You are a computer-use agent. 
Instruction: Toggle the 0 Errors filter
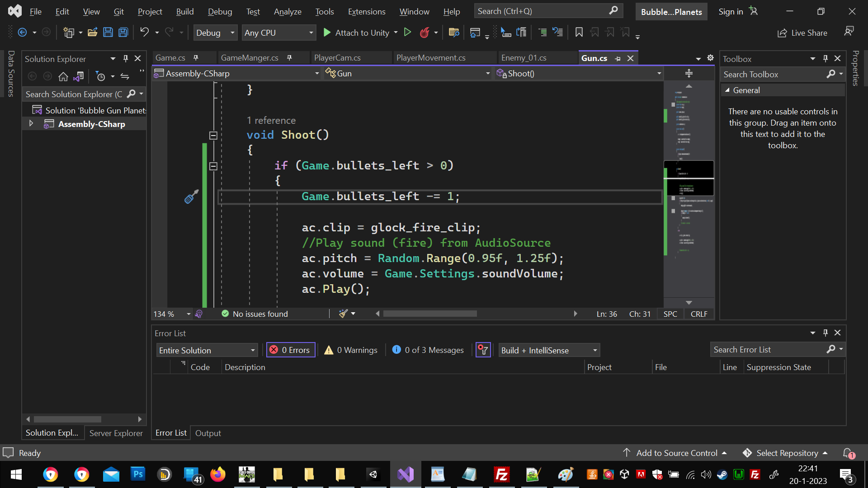[291, 350]
